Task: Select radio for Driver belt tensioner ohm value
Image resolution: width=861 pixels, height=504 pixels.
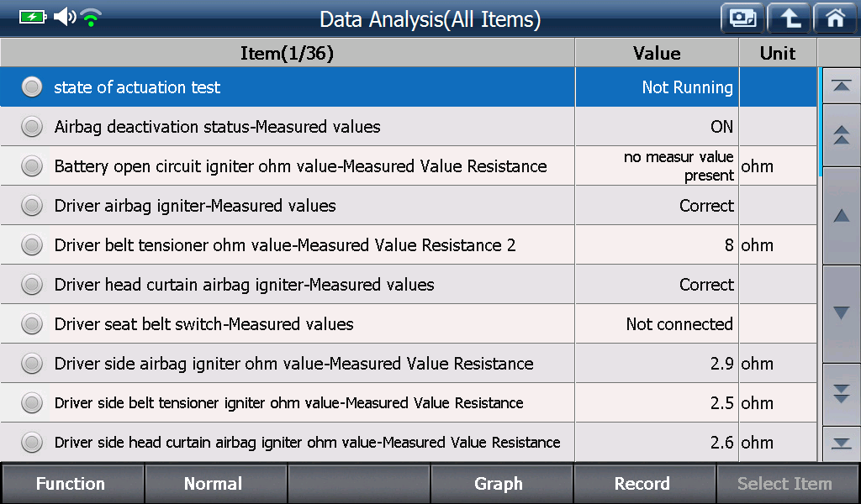Action: pyautogui.click(x=32, y=244)
